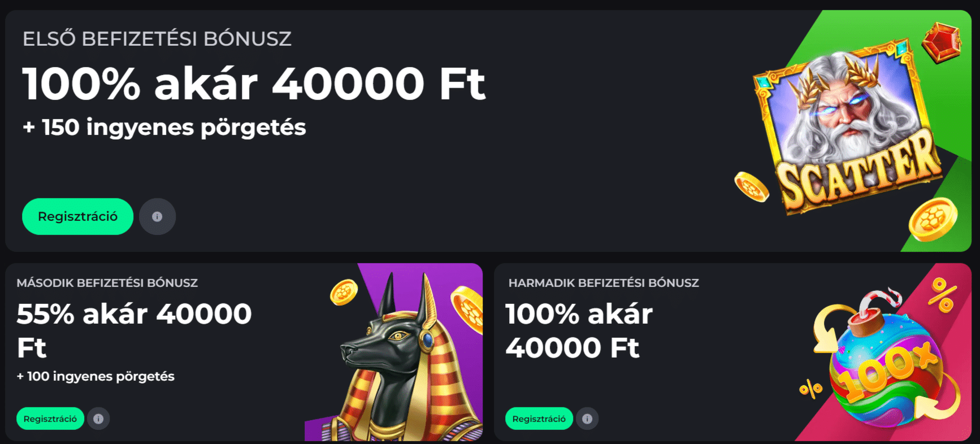Click the ELSŐ BEFIZETÉSI BÓNUSZ heading
The height and width of the screenshot is (444, 980).
[157, 38]
